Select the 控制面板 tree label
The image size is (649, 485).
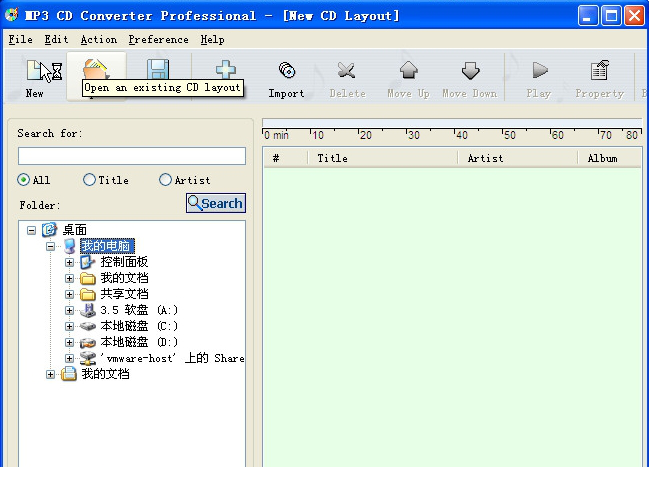124,262
